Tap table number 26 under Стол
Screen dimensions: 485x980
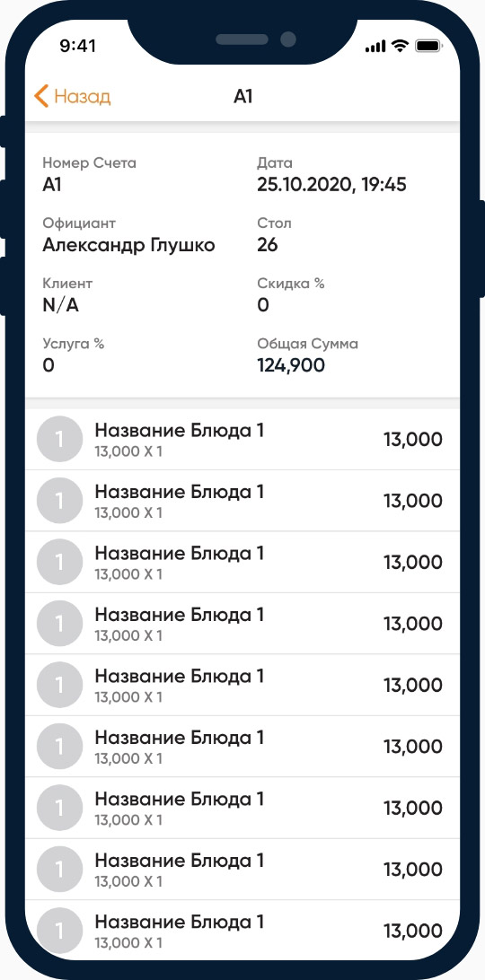coord(268,245)
